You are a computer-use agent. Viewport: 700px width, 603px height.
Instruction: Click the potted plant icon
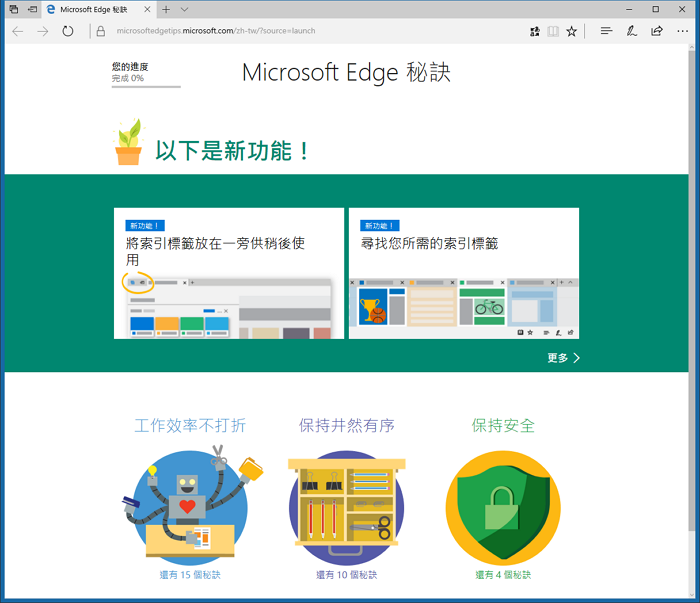tap(129, 141)
